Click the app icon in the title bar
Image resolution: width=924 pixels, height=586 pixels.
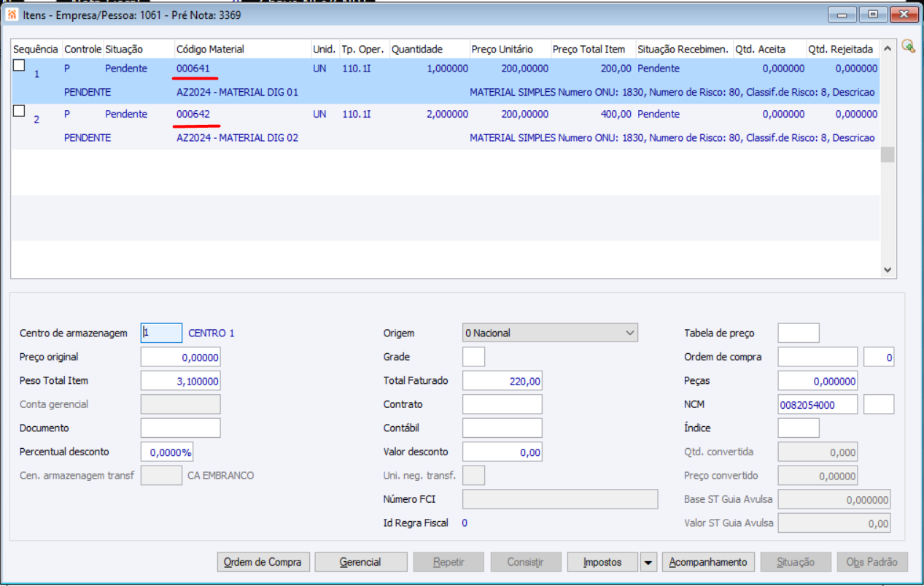coord(12,15)
